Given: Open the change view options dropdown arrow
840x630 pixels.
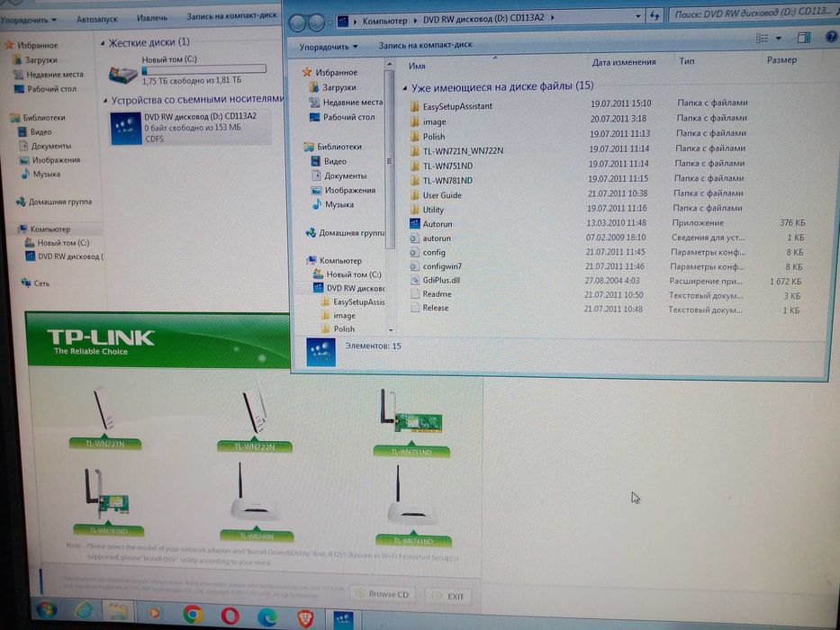Looking at the screenshot, I should click(x=779, y=38).
